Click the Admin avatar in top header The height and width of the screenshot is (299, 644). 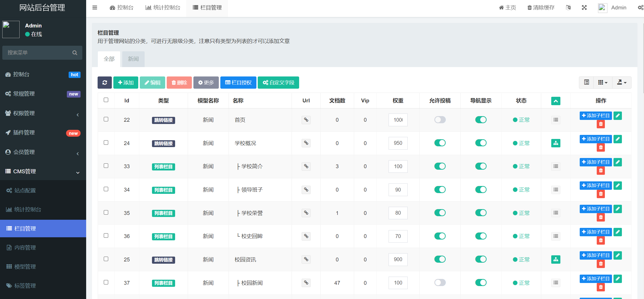603,8
